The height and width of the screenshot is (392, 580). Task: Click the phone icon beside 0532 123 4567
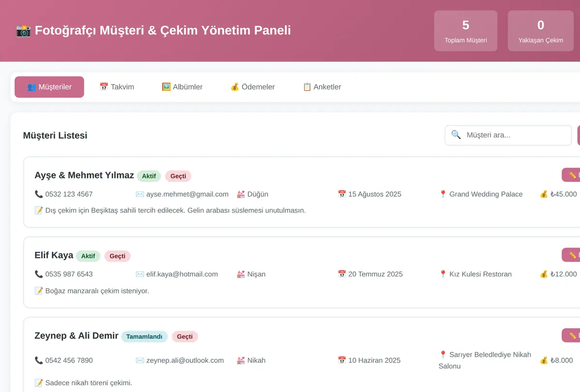pyautogui.click(x=39, y=194)
